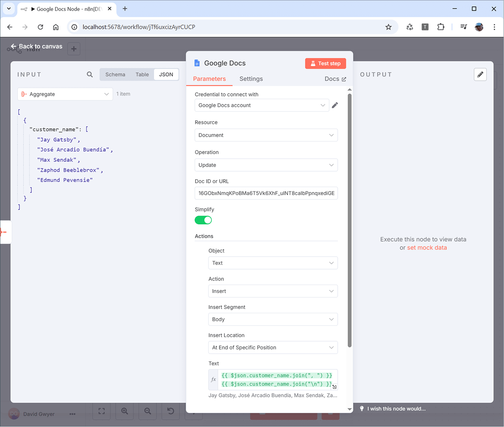The width and height of the screenshot is (504, 427).
Task: Click 'I wish this node would...' feedback link
Action: click(397, 409)
